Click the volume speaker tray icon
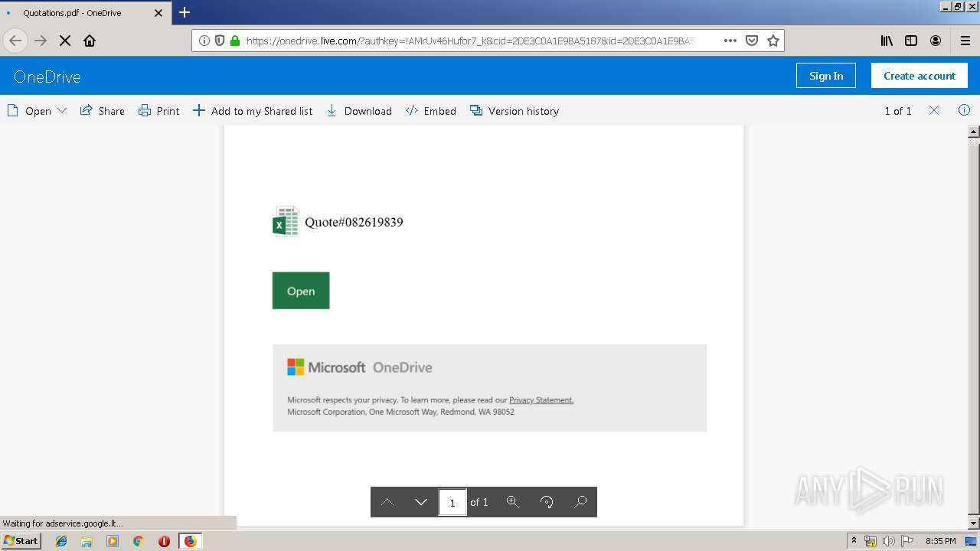The width and height of the screenshot is (980, 551). (888, 541)
